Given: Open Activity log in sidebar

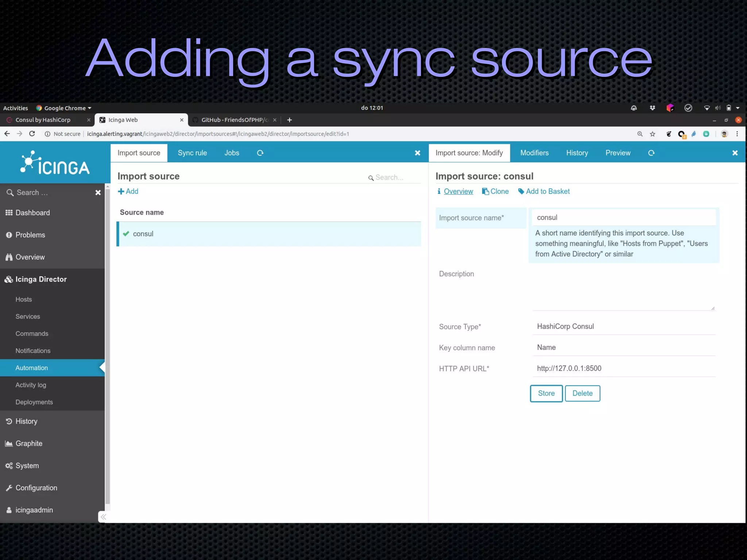Looking at the screenshot, I should coord(31,385).
